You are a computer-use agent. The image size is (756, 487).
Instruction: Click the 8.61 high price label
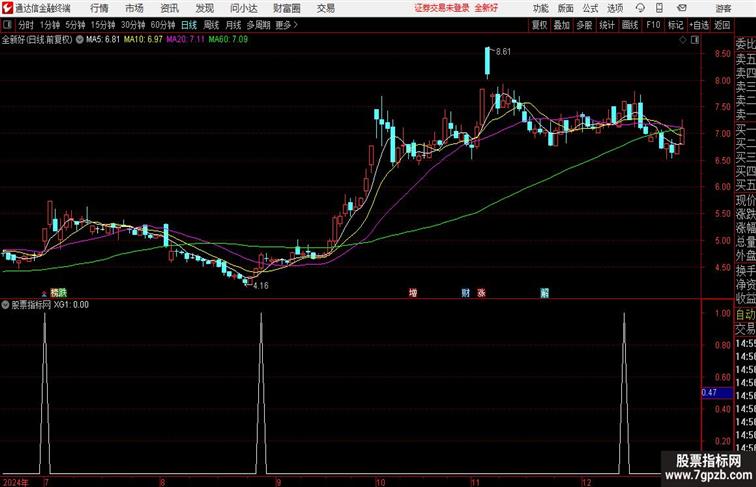(x=503, y=52)
